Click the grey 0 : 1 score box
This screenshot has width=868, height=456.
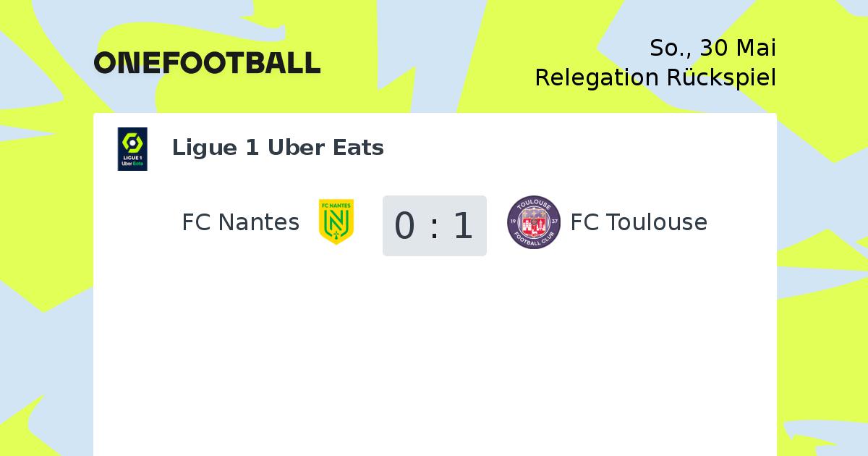[x=435, y=225]
